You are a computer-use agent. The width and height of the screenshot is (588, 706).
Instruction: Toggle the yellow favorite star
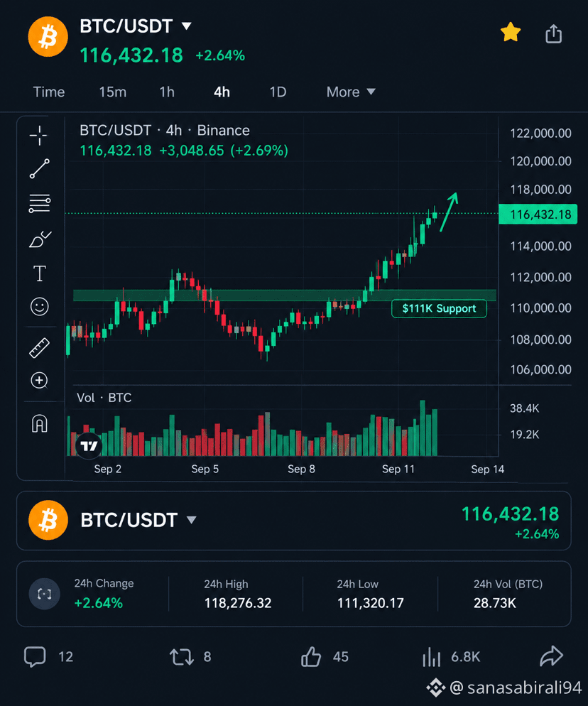click(x=511, y=33)
